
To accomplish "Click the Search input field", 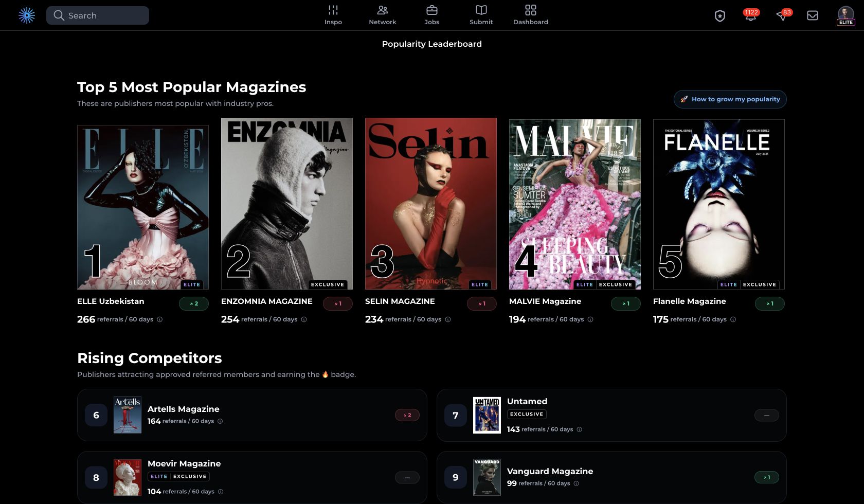I will point(98,15).
